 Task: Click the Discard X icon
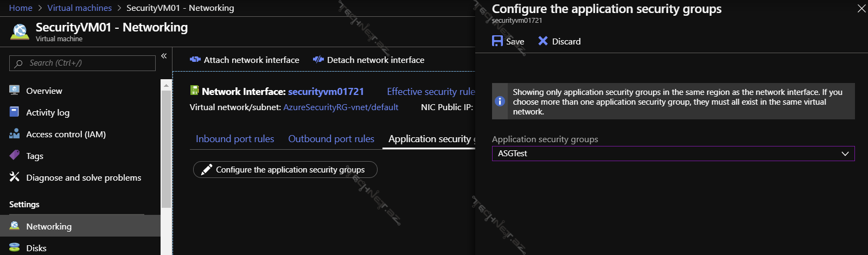542,41
